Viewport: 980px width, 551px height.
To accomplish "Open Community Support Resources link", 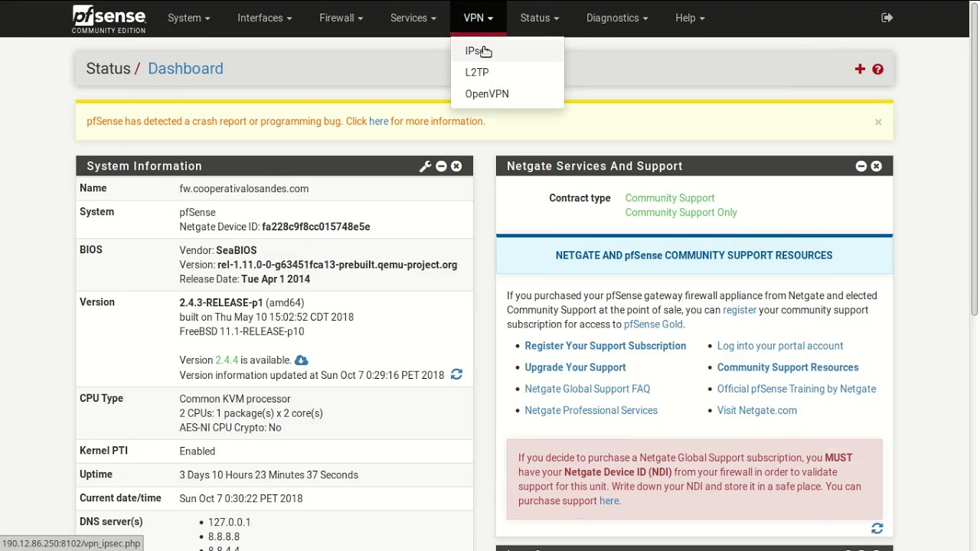I will [788, 367].
